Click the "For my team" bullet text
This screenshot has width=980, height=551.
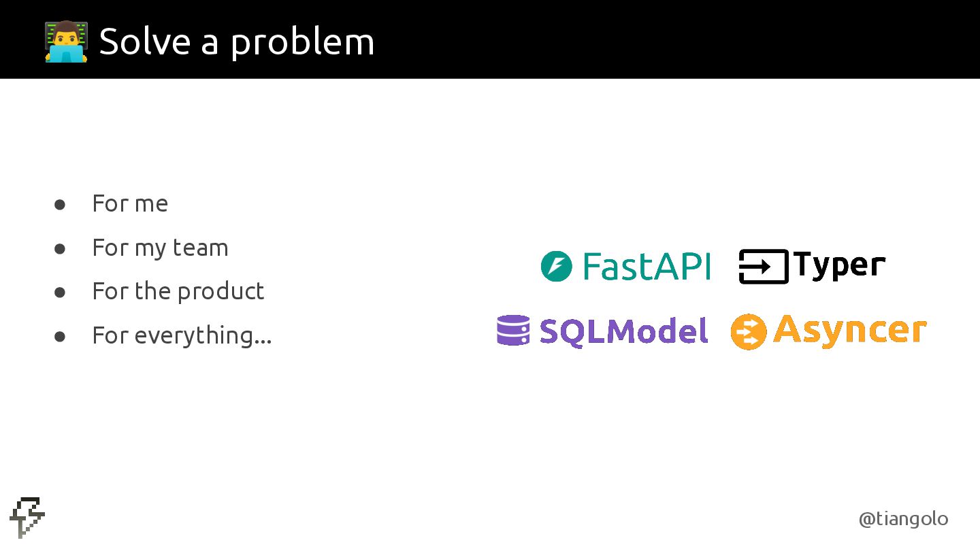click(x=160, y=248)
